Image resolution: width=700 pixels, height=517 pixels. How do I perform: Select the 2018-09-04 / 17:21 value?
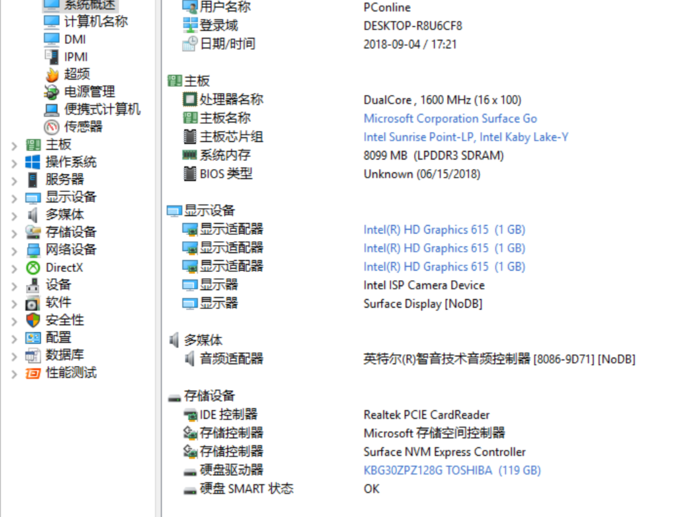point(410,44)
